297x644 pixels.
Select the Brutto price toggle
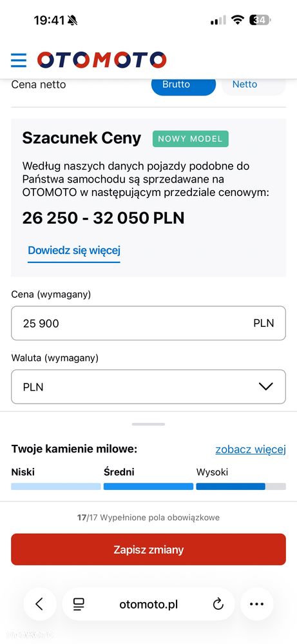184,86
